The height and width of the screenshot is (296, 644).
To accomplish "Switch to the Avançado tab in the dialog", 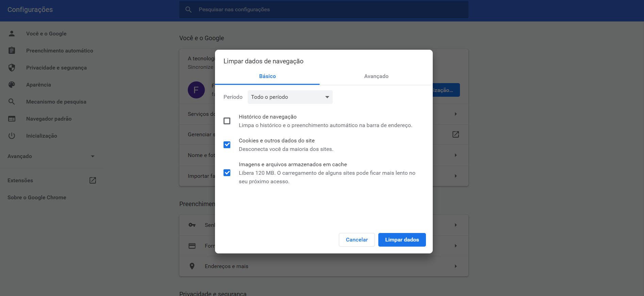I will click(376, 76).
